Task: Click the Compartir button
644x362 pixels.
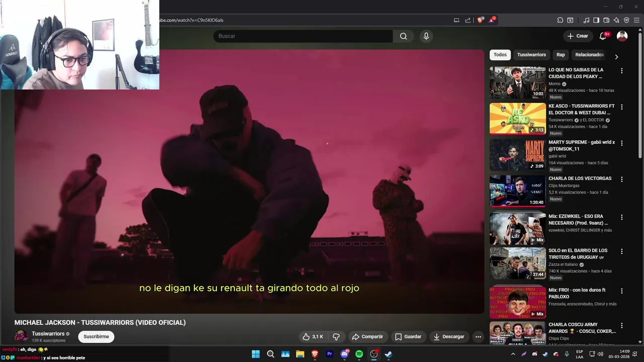Action: (x=367, y=337)
